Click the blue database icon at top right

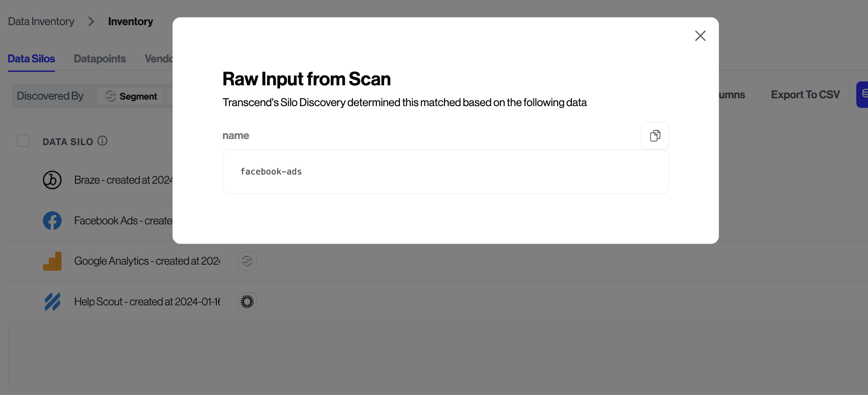tap(864, 94)
